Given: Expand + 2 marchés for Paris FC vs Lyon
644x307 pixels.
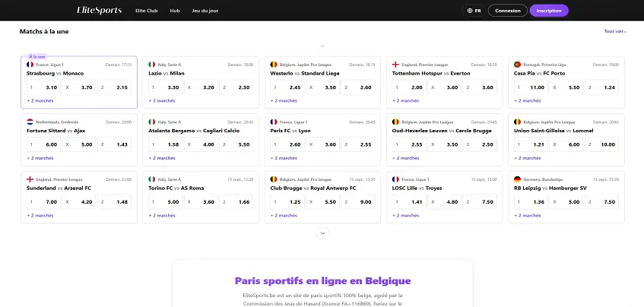Looking at the screenshot, I should (284, 158).
